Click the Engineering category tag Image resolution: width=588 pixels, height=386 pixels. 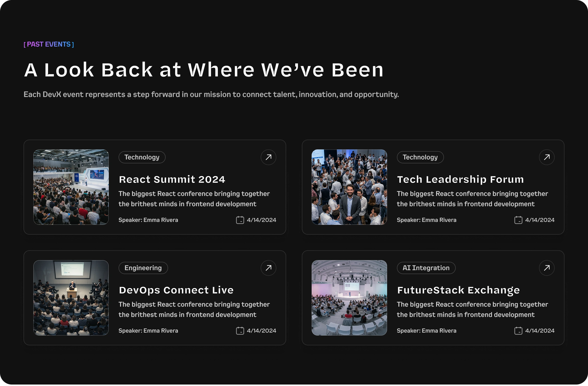pos(143,268)
